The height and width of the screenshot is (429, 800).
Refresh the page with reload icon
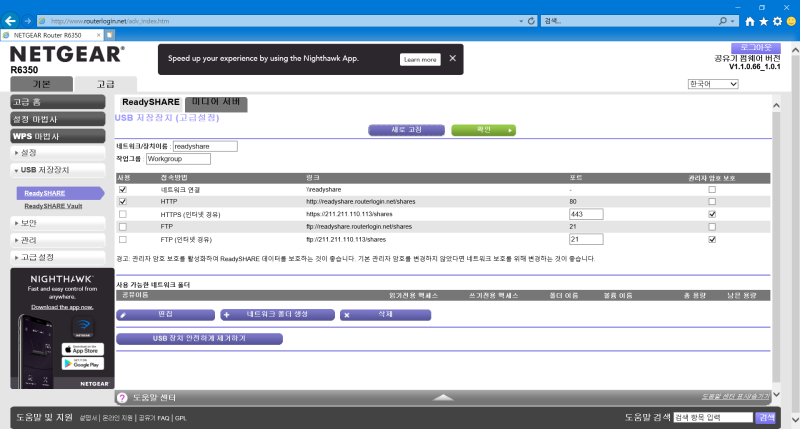tap(531, 21)
